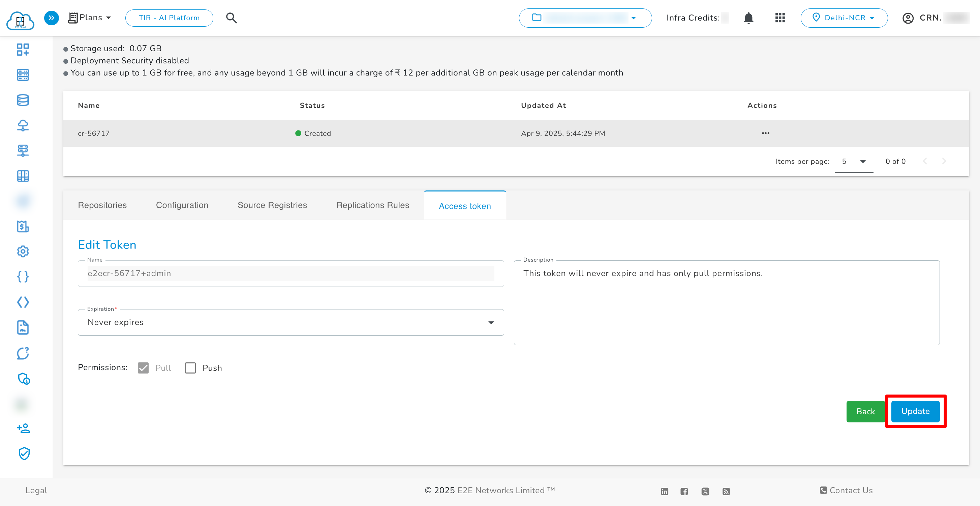
Task: Open the billing dollar sidebar icon
Action: point(23,227)
